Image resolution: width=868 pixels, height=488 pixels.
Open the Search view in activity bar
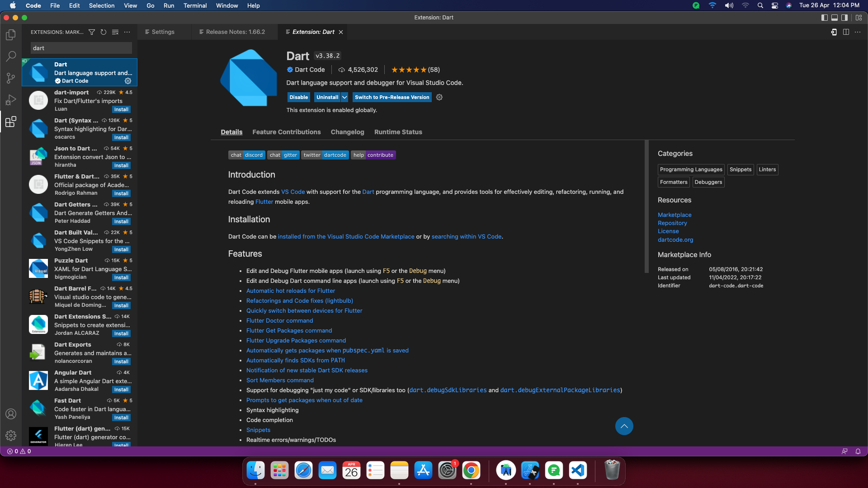coord(11,56)
